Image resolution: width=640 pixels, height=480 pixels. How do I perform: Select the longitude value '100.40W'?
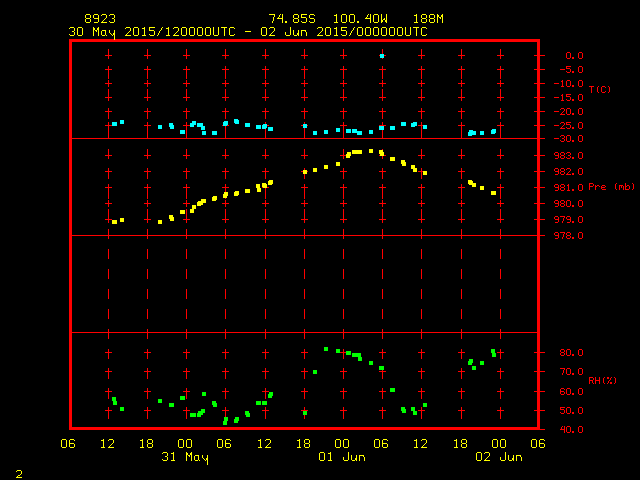tap(360, 19)
